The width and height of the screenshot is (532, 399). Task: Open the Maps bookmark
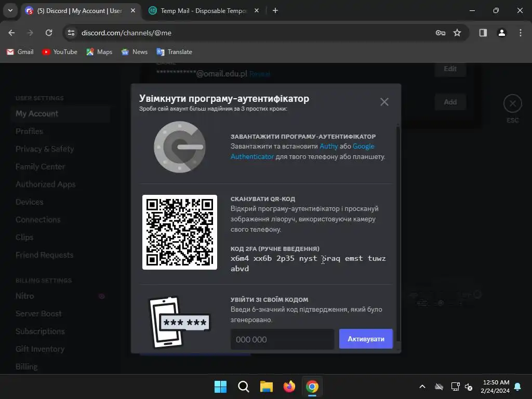click(x=99, y=52)
